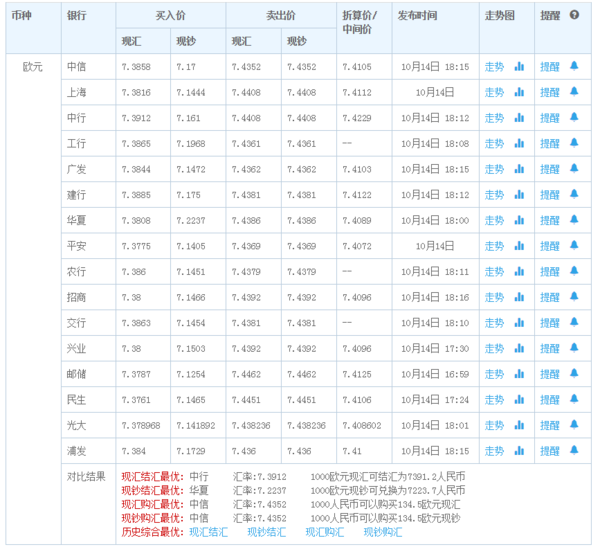The height and width of the screenshot is (556, 600).
Task: Select the 民生 现汇 buy rate 7.3761
Action: (x=136, y=400)
